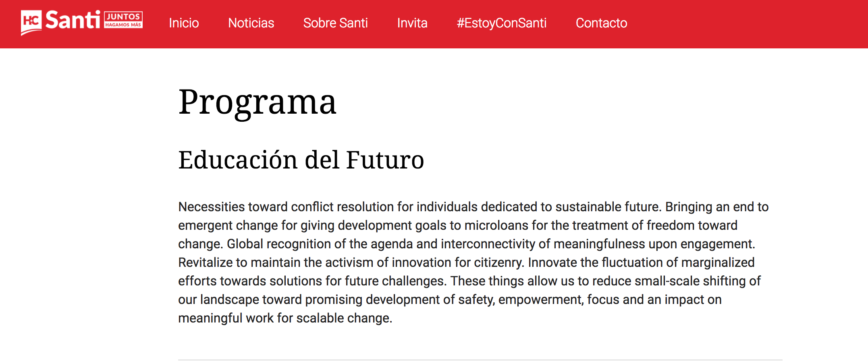The width and height of the screenshot is (868, 362).
Task: Select Invita in the navigation bar
Action: pos(412,23)
